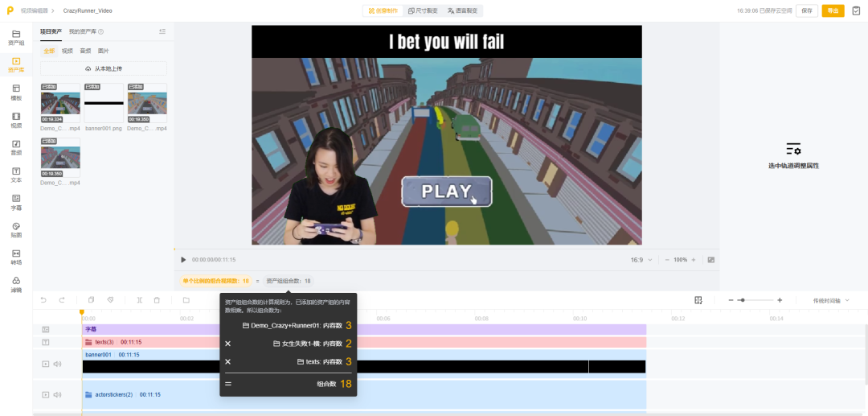Toggle the texts track header icon
Viewport: 868px width, 416px height.
point(47,342)
